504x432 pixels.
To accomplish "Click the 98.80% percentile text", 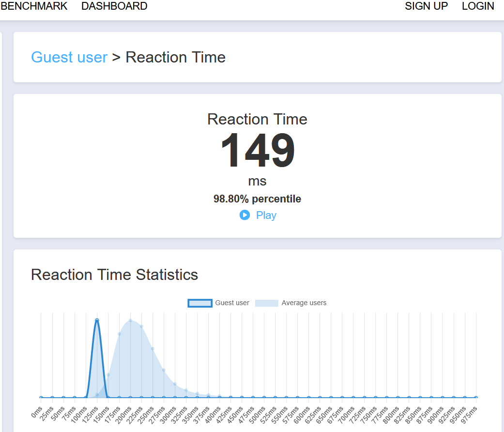I will [x=257, y=199].
